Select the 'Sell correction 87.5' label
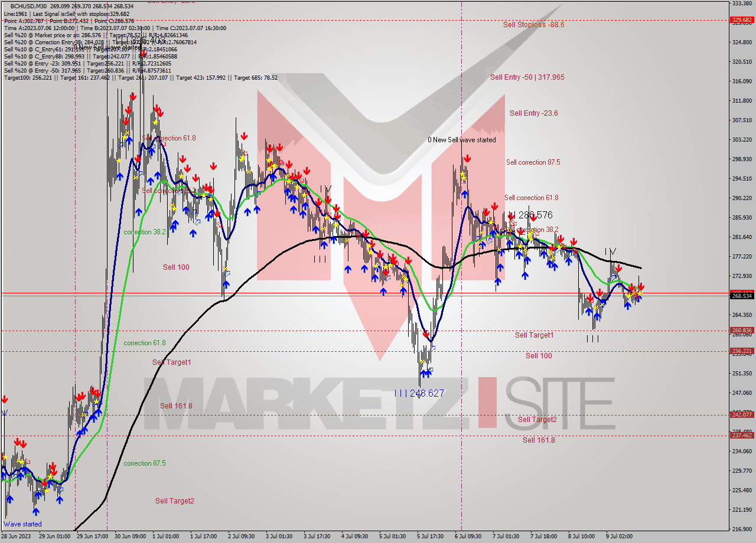Image resolution: width=756 pixels, height=543 pixels. [533, 162]
